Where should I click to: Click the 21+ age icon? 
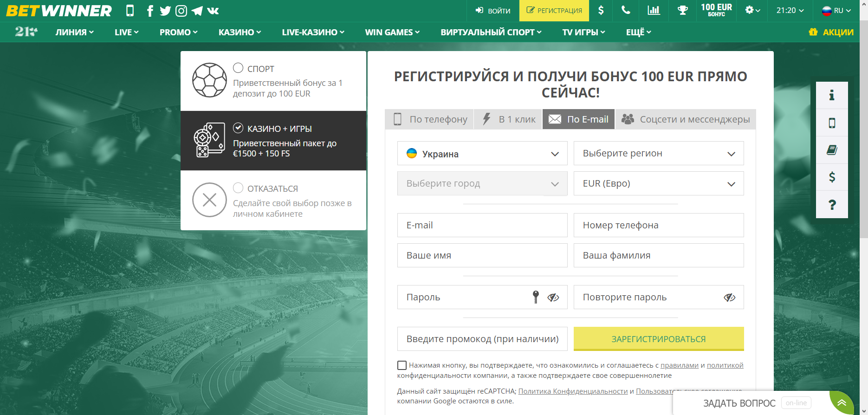tap(26, 32)
